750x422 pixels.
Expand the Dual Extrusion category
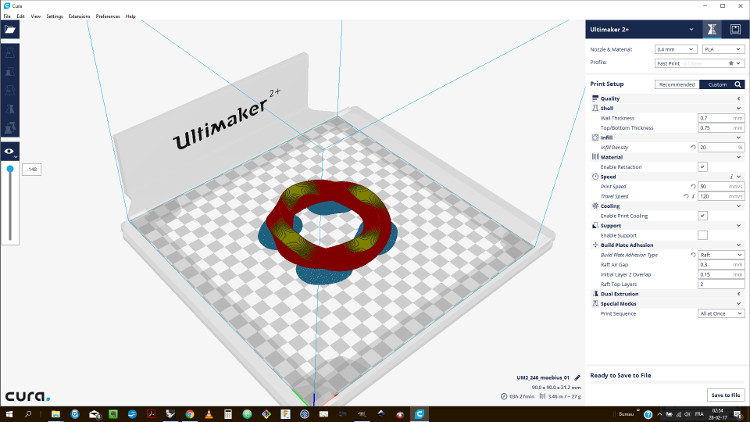pos(667,294)
